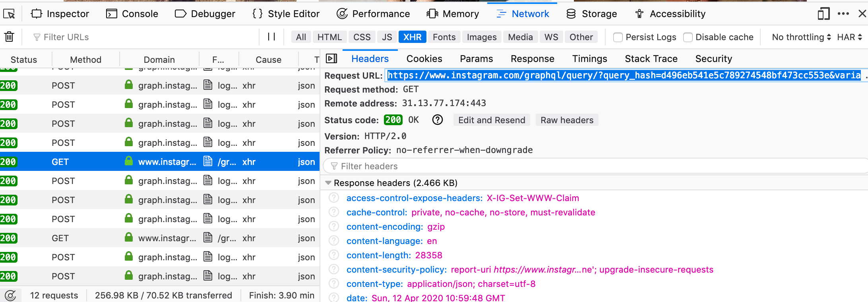Viewport: 868px width, 302px height.
Task: Select the unselected GET www.instagr... request row
Action: click(x=160, y=238)
